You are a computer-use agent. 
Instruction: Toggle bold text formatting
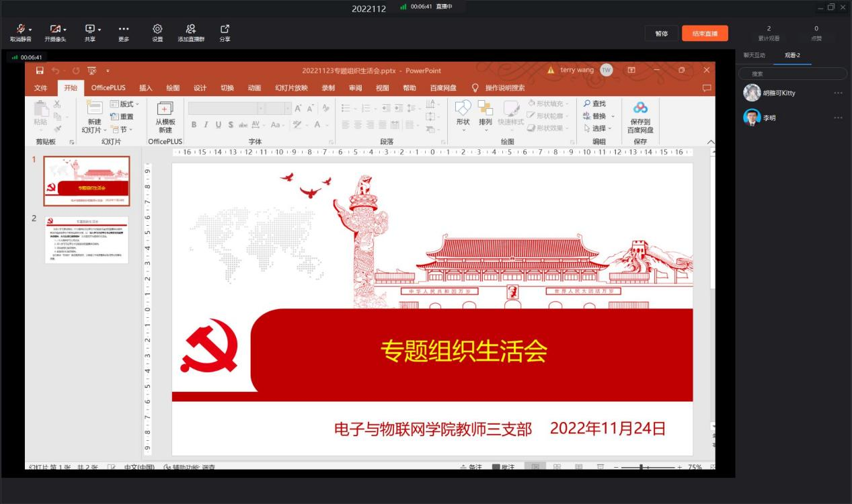[194, 124]
